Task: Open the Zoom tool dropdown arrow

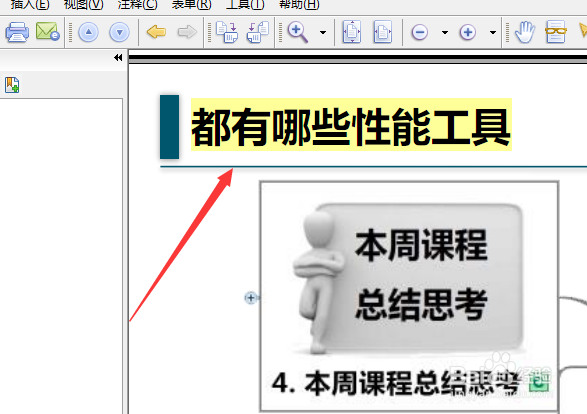Action: click(x=323, y=33)
